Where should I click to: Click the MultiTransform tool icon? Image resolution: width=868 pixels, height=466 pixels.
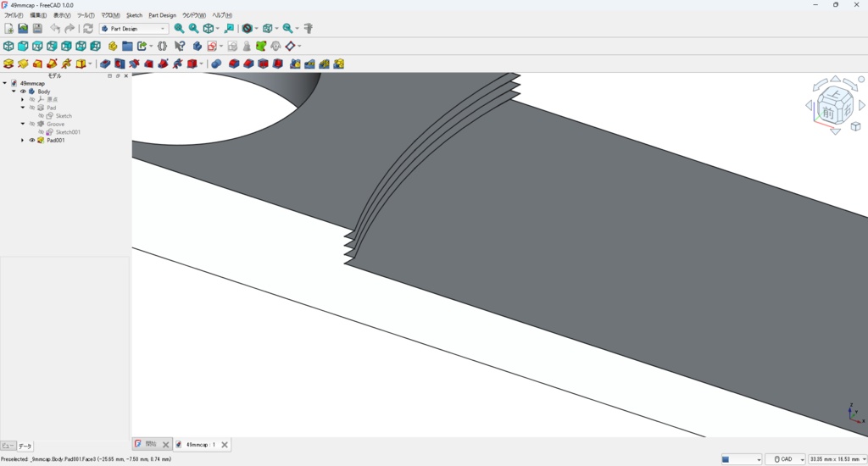(338, 64)
